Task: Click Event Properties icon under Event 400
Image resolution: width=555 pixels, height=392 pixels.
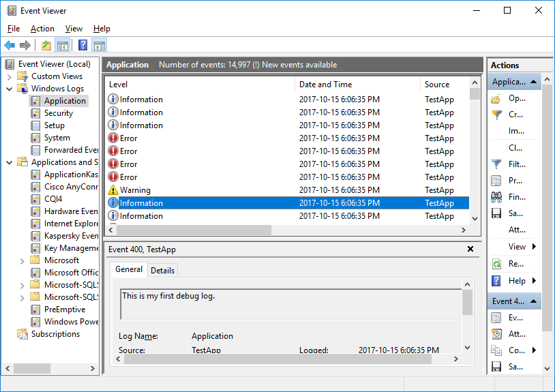Action: tap(496, 318)
